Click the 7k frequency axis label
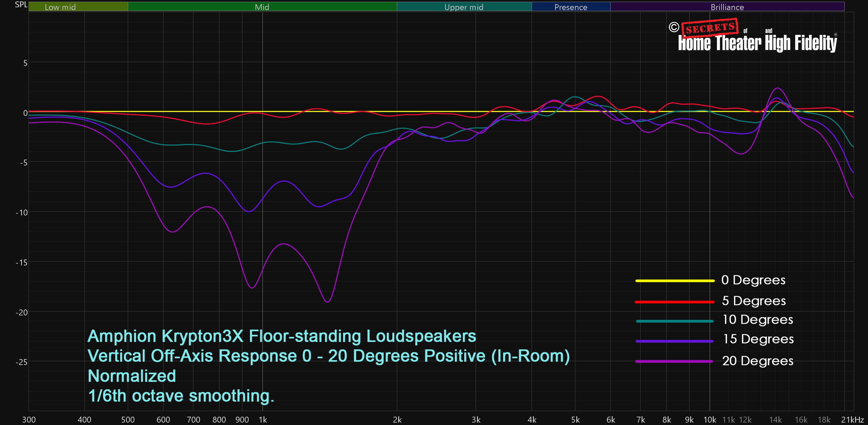This screenshot has height=425, width=868. click(x=641, y=420)
